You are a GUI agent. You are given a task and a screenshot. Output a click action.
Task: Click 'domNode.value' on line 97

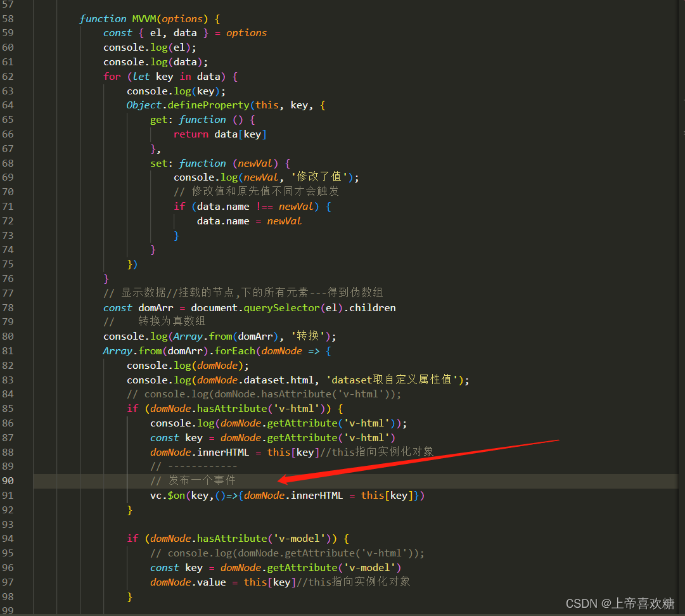(188, 582)
